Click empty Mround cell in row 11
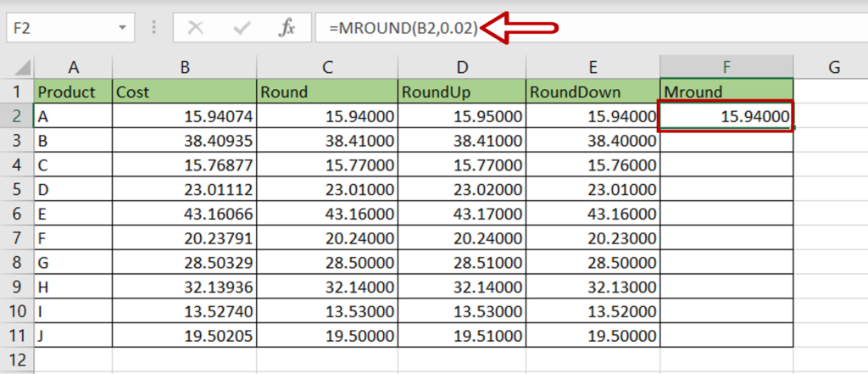This screenshot has height=374, width=868. (x=726, y=335)
